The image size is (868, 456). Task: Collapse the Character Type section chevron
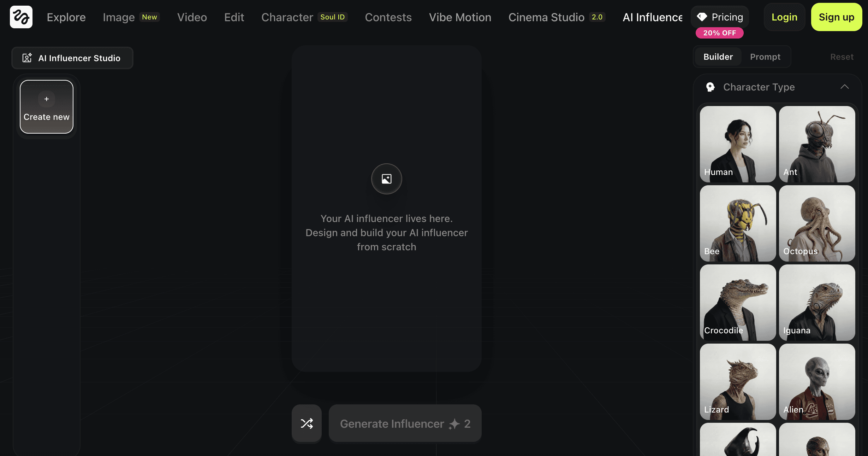coord(844,87)
